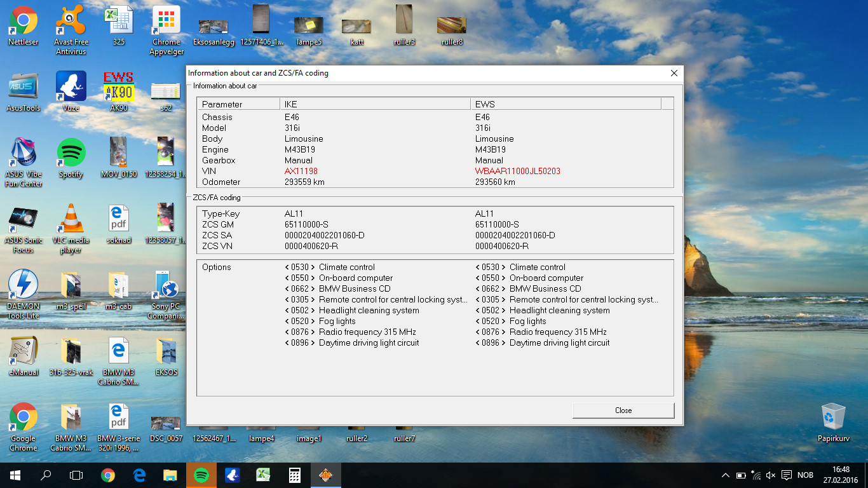Click the Vuze desktop shortcut
The image size is (868, 488).
[71, 91]
